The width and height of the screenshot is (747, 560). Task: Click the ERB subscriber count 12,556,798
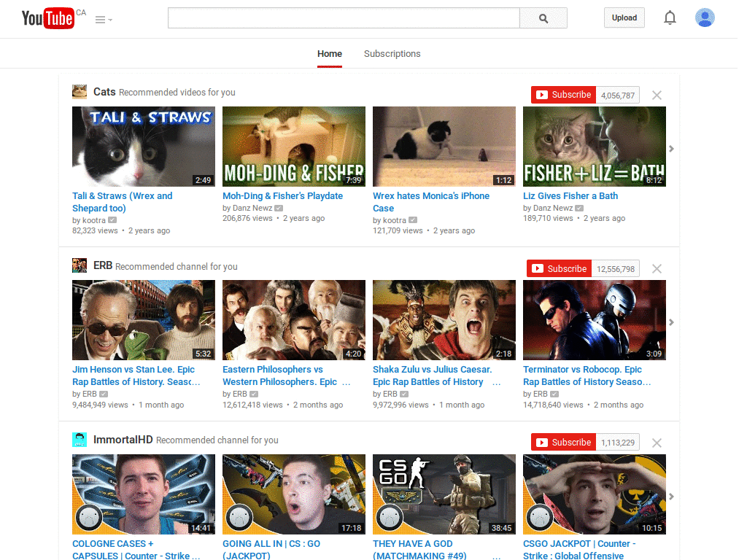(x=616, y=269)
